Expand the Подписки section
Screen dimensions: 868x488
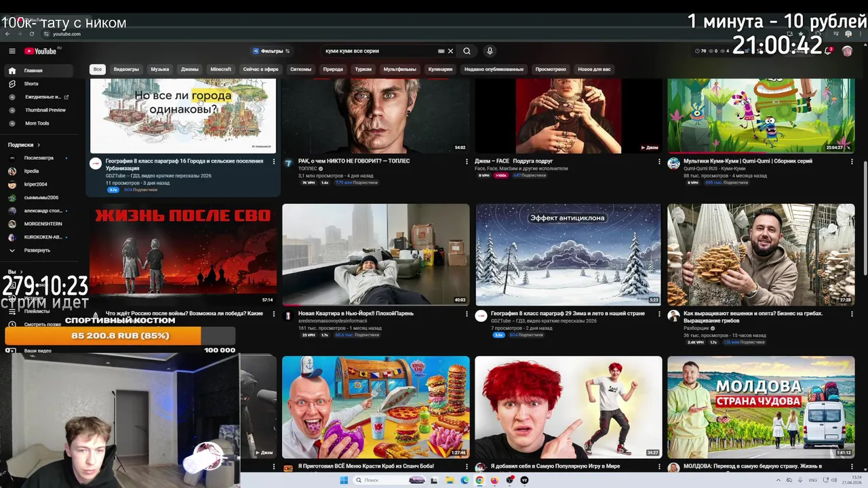(x=24, y=144)
